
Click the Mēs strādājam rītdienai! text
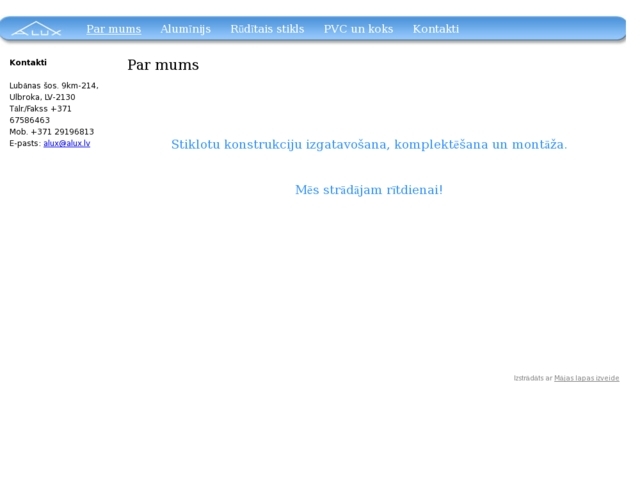coord(369,190)
